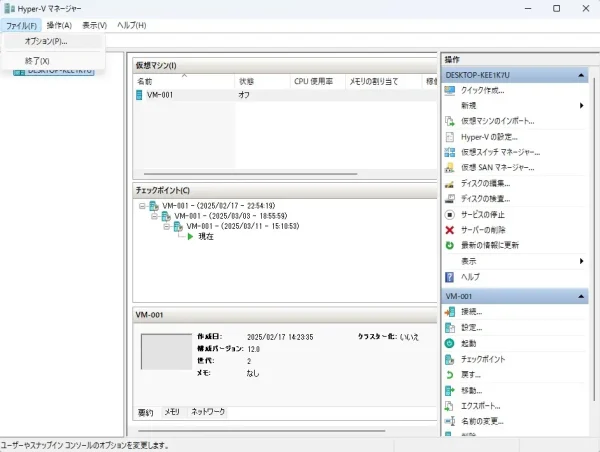Select DESKTOP-KEE1K7U in the left tree
The height and width of the screenshot is (452, 600).
tap(54, 71)
